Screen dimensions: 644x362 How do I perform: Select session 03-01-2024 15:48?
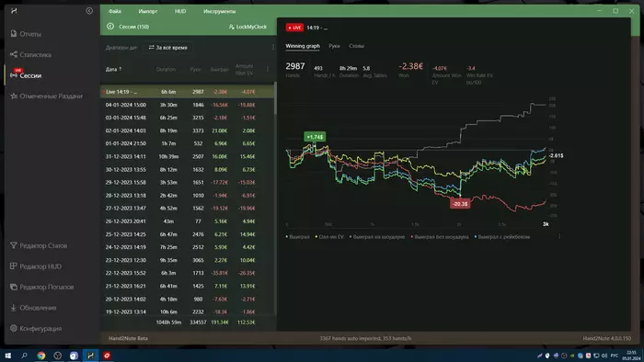188,118
